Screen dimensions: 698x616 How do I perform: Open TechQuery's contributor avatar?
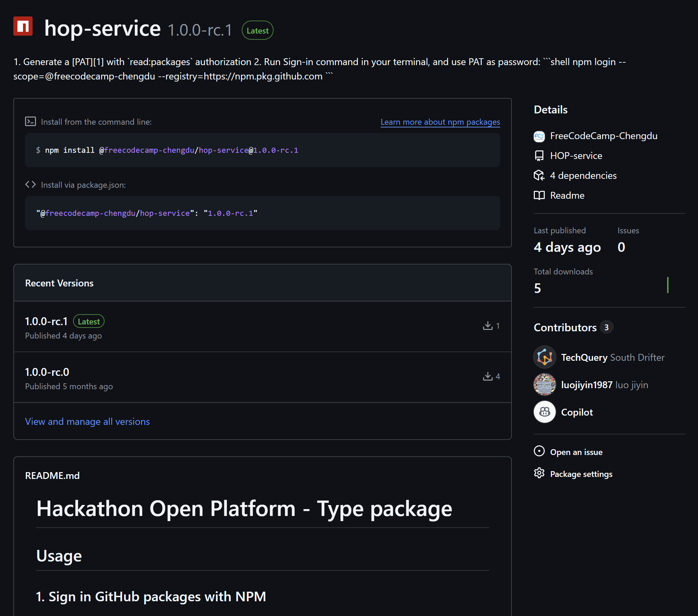click(x=545, y=357)
